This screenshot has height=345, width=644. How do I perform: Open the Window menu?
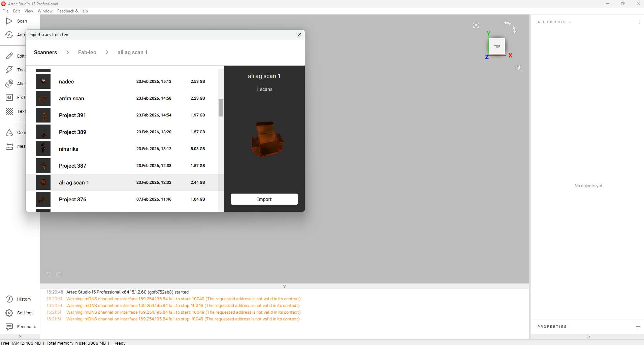[45, 11]
